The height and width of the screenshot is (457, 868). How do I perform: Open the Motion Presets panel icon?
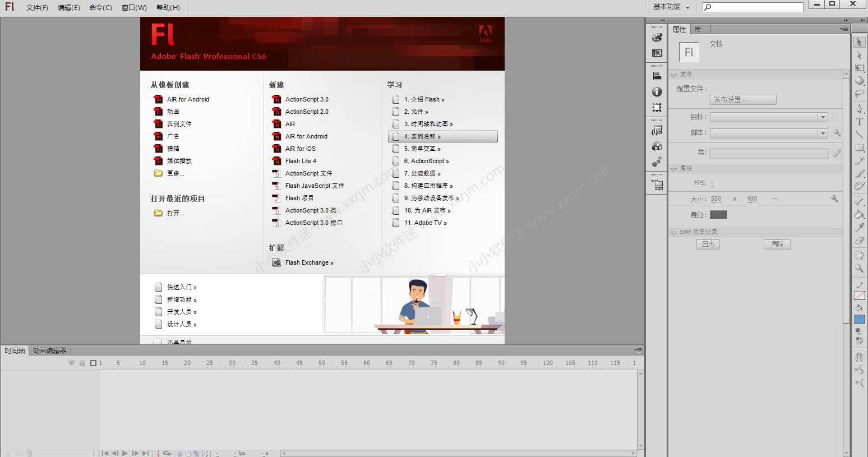coord(657,162)
